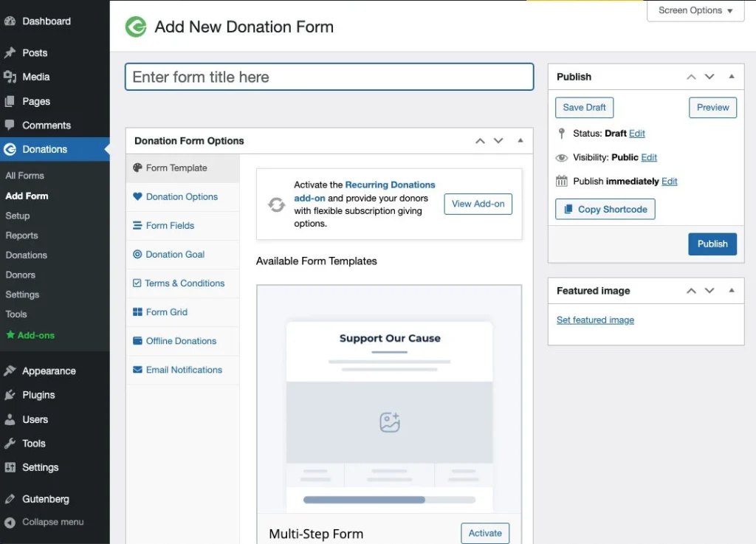Edit the Public visibility link
The image size is (756, 544).
pos(649,157)
